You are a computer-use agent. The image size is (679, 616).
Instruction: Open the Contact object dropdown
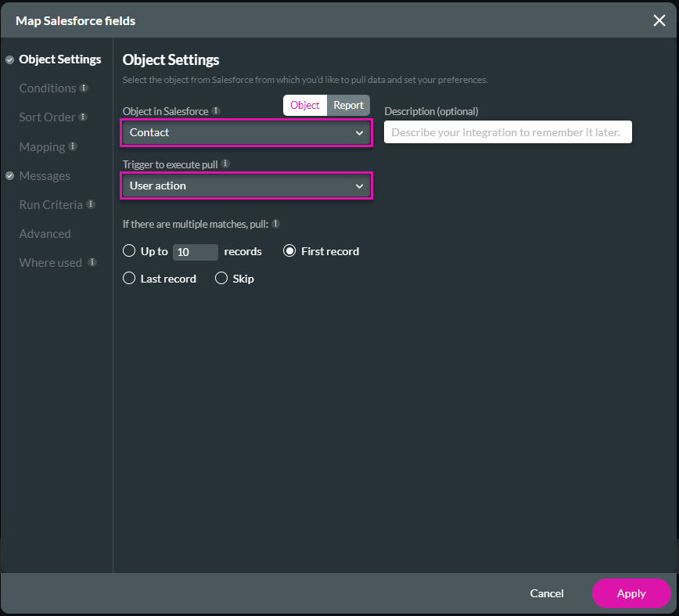[x=246, y=132]
